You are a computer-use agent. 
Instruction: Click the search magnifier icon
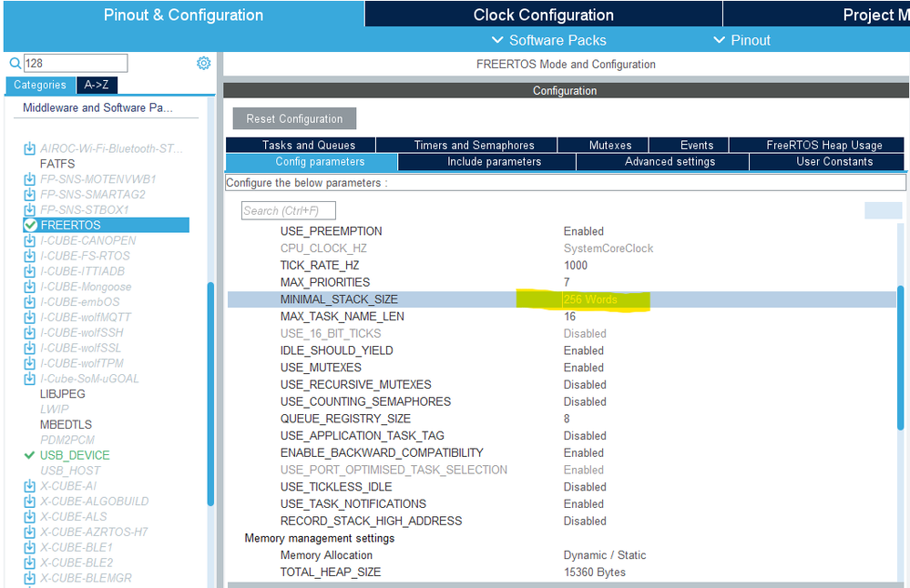15,63
